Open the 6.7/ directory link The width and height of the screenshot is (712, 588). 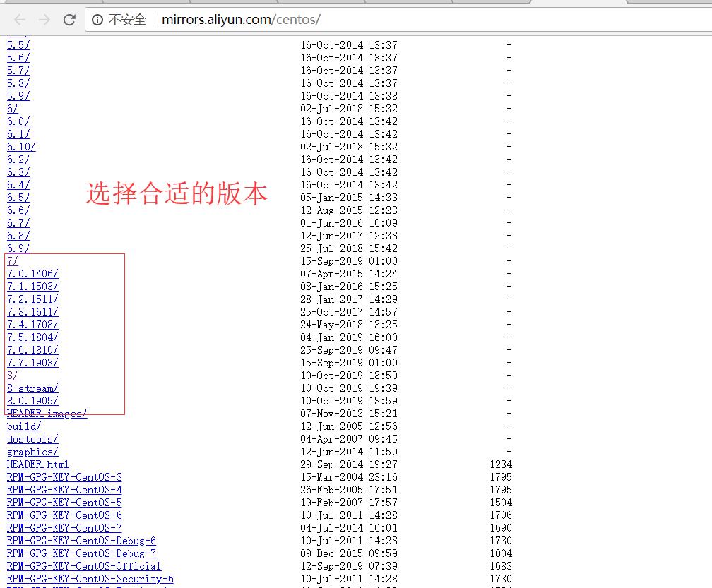click(18, 223)
